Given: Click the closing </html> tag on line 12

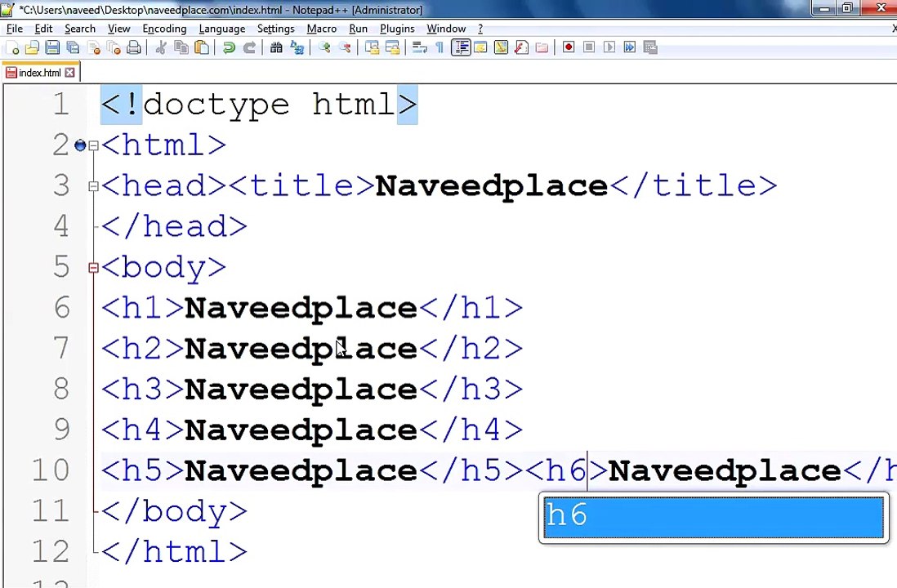Looking at the screenshot, I should coord(174,551).
